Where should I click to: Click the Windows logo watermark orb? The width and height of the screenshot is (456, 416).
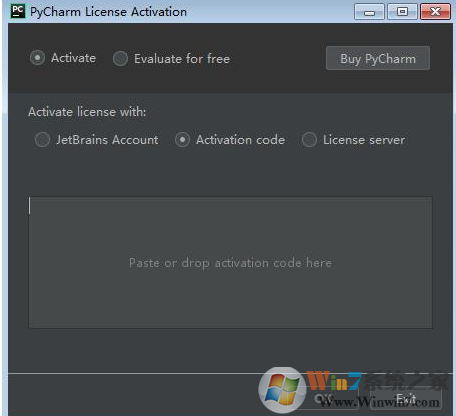click(x=282, y=390)
